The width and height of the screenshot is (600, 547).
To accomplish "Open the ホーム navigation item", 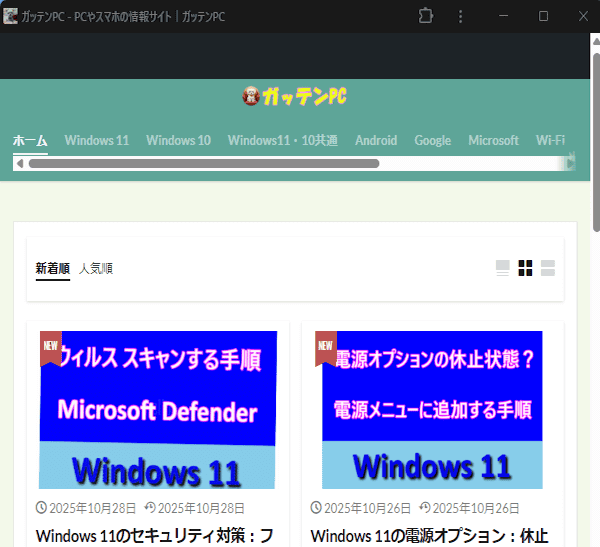I will (x=30, y=140).
